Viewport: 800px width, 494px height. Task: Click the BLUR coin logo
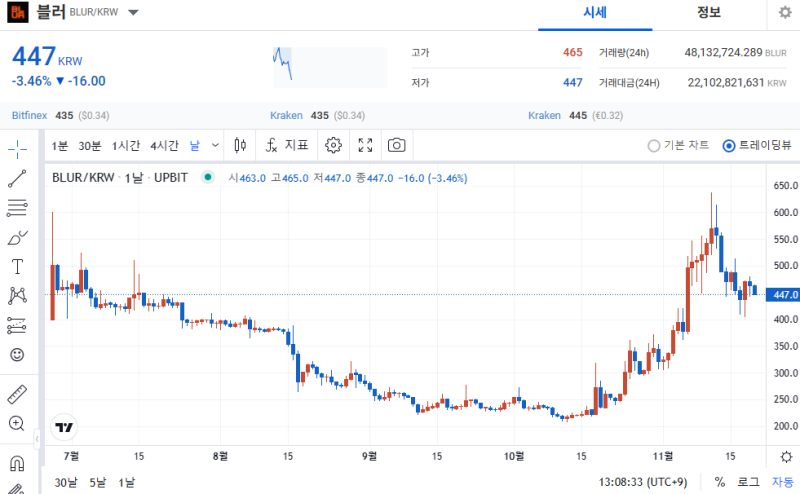(18, 12)
